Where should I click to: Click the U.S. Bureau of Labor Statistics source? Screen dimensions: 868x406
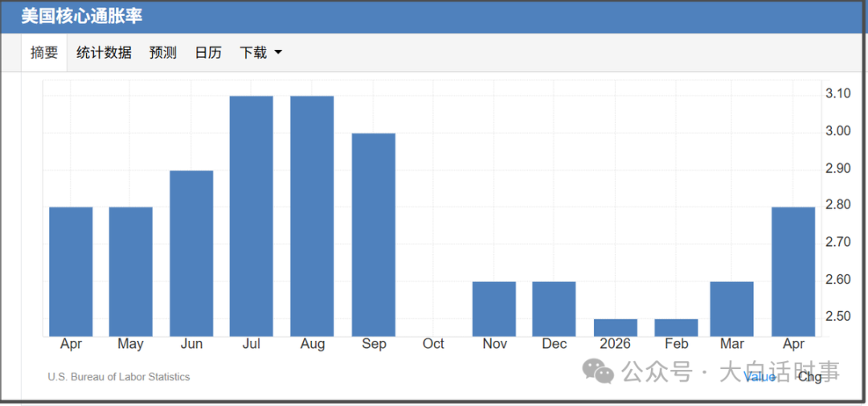tap(118, 377)
